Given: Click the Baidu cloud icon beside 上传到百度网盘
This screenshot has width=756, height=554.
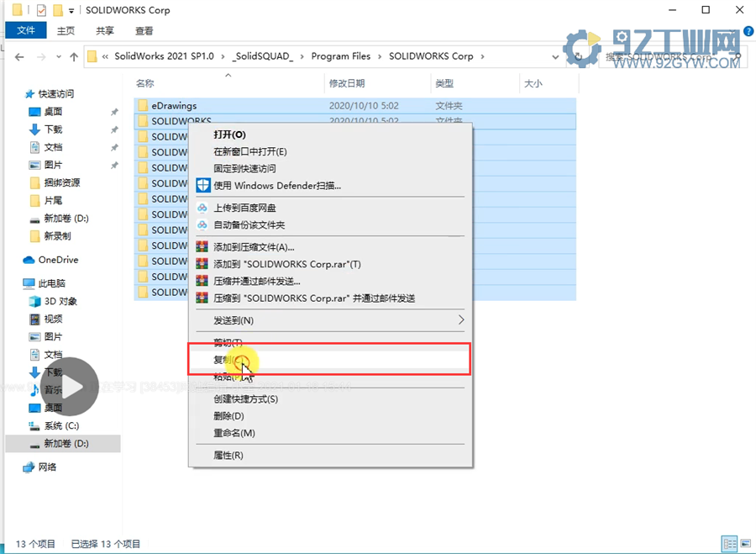Looking at the screenshot, I should pyautogui.click(x=202, y=208).
